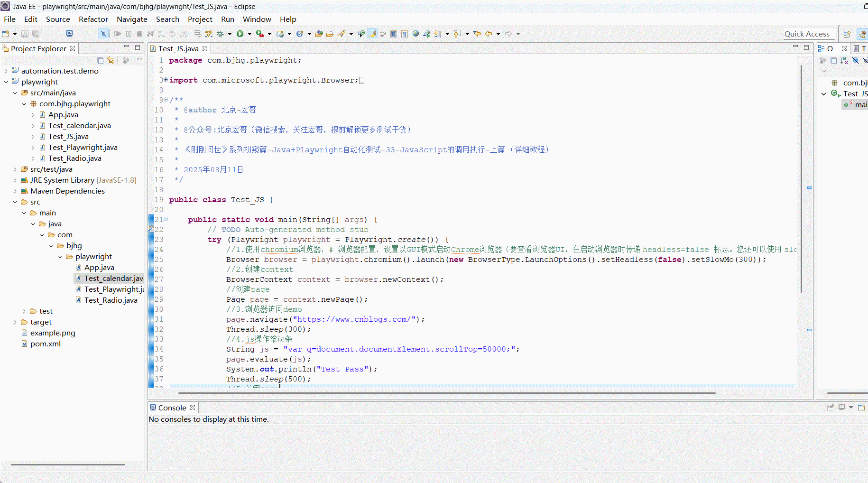Click the Run with Coverage toolbar icon
The height and width of the screenshot is (483, 868).
tap(259, 34)
